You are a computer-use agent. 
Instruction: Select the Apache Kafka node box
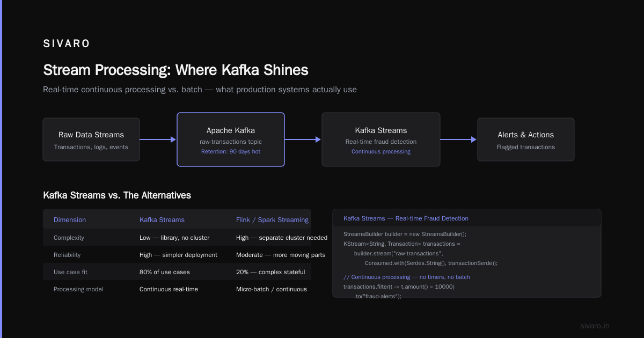[x=231, y=139]
